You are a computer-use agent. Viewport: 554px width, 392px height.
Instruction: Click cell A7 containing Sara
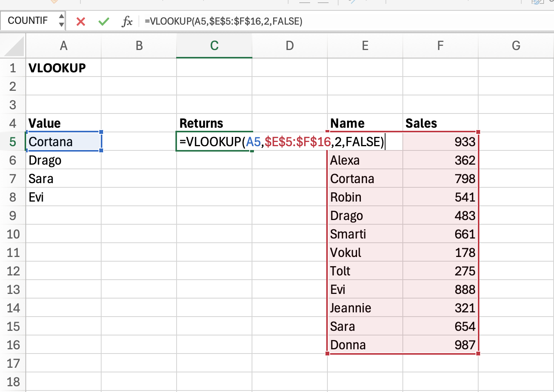click(63, 178)
